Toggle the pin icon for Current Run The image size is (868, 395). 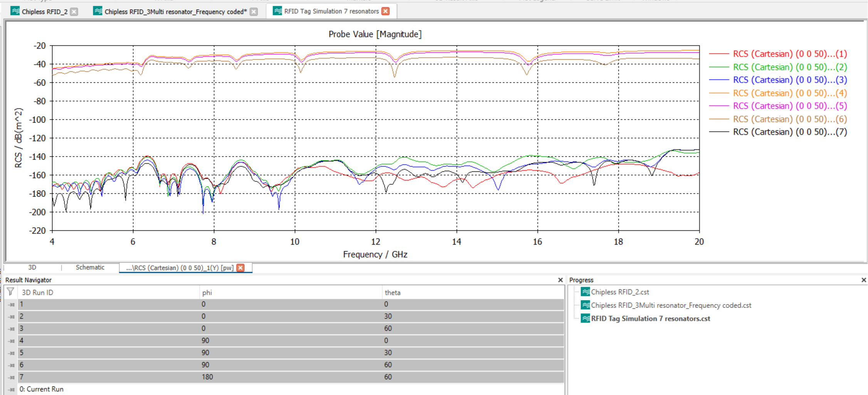point(12,390)
